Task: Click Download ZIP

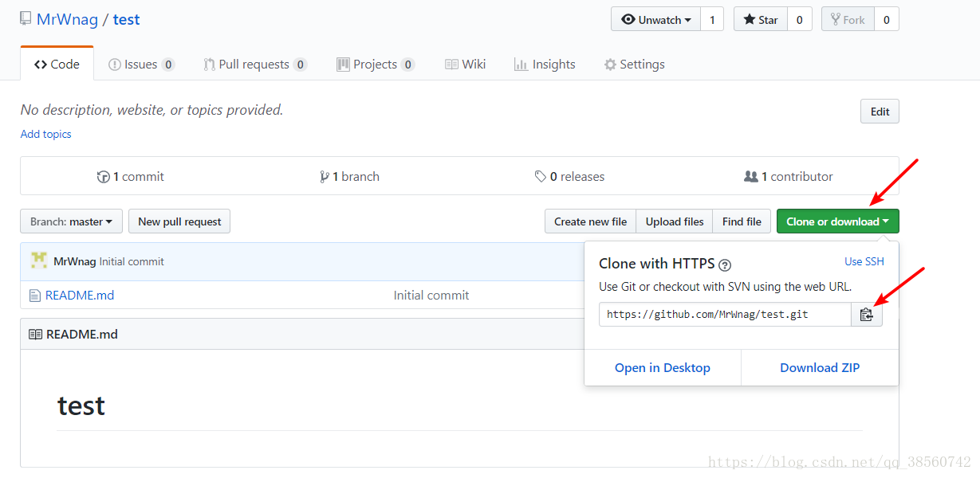Action: (x=820, y=367)
